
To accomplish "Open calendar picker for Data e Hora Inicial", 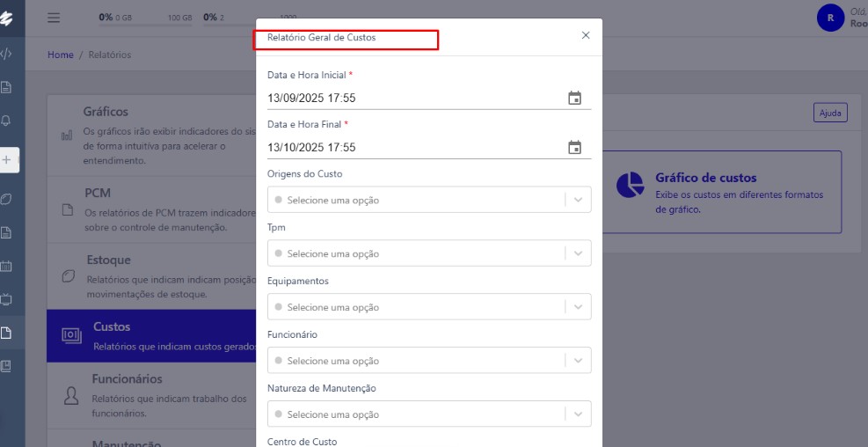I will tap(574, 99).
